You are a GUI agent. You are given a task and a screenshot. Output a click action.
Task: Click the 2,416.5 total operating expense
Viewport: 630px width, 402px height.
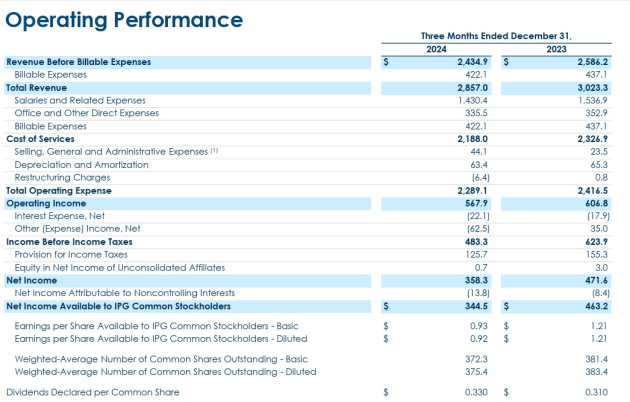[593, 191]
